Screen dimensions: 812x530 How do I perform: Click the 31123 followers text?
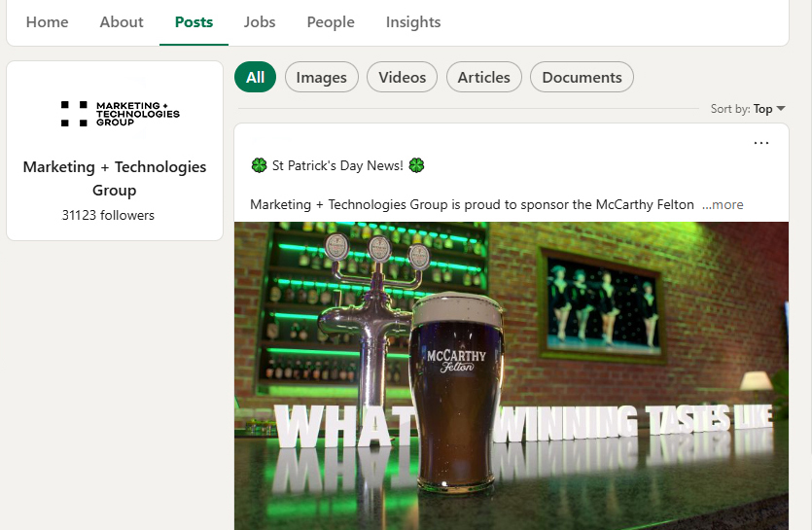108,215
